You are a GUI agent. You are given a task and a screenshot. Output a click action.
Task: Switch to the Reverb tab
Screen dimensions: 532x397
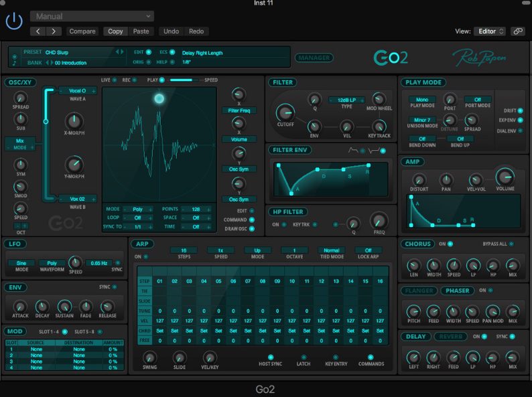point(450,336)
